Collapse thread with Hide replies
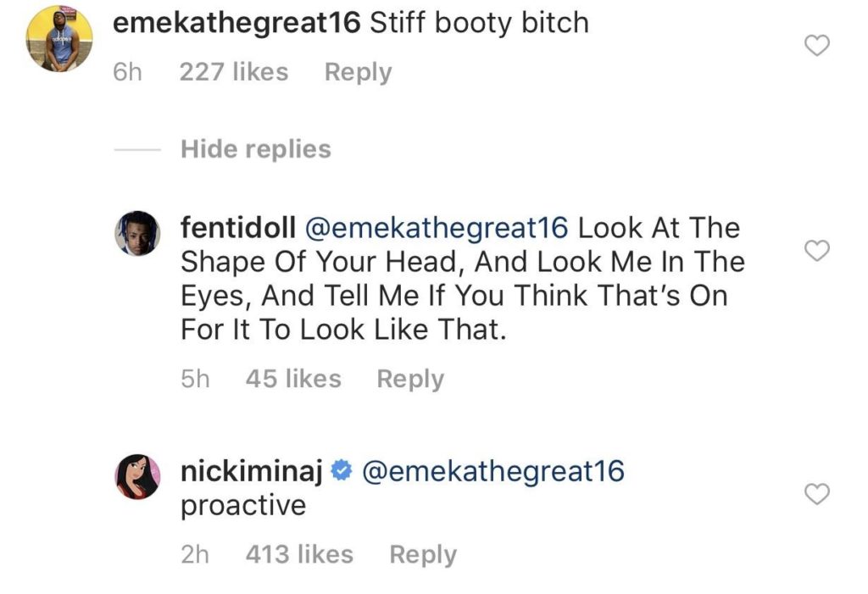Image resolution: width=868 pixels, height=594 pixels. pyautogui.click(x=255, y=150)
